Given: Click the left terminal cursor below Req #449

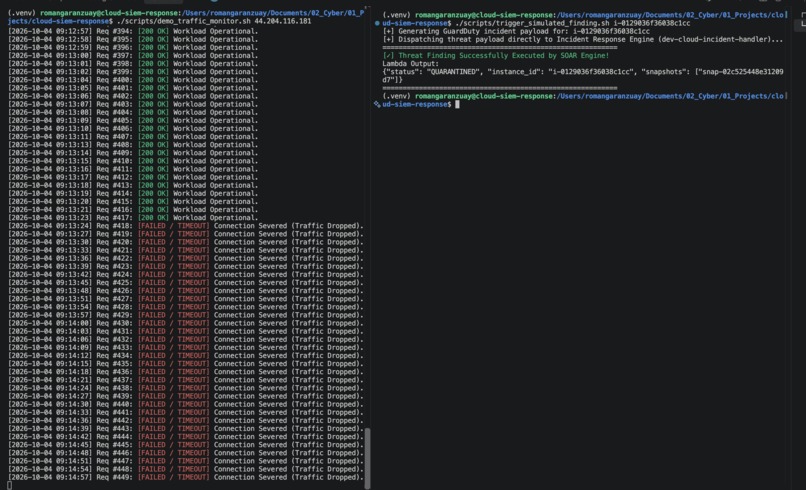Looking at the screenshot, I should pos(9,485).
